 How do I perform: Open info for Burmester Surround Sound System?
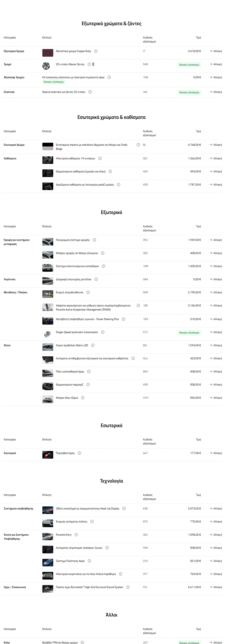tap(128, 587)
